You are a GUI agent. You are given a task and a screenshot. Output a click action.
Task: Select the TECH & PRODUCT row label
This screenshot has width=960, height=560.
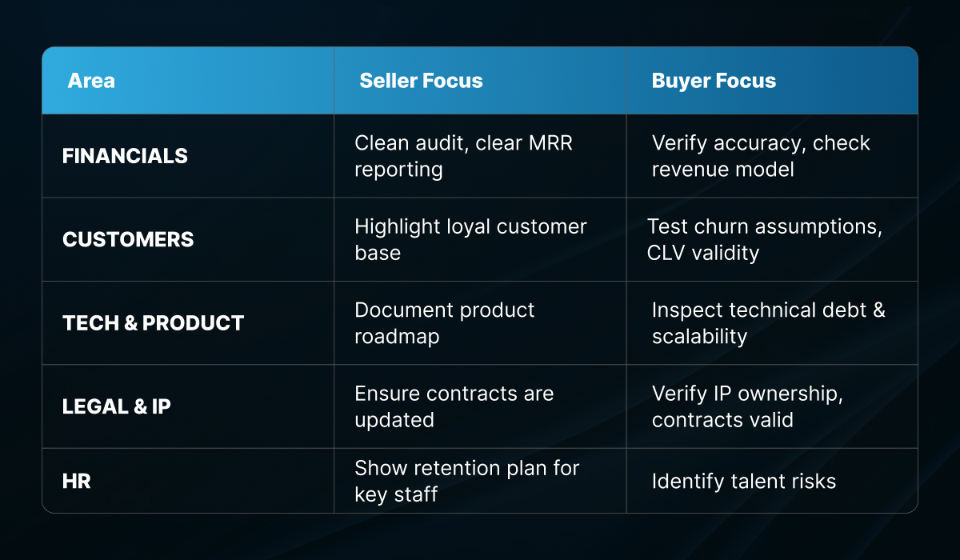153,323
